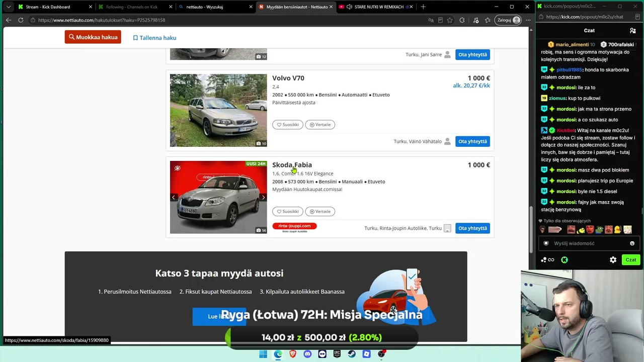This screenshot has height=362, width=644.
Task: Click the Zaloguj profile button
Action: click(508, 20)
